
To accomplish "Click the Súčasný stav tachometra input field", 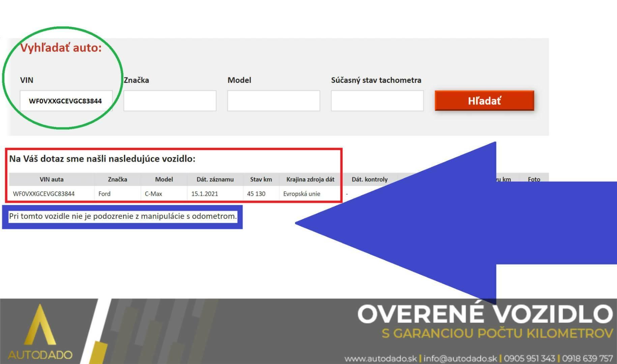I will 377,100.
